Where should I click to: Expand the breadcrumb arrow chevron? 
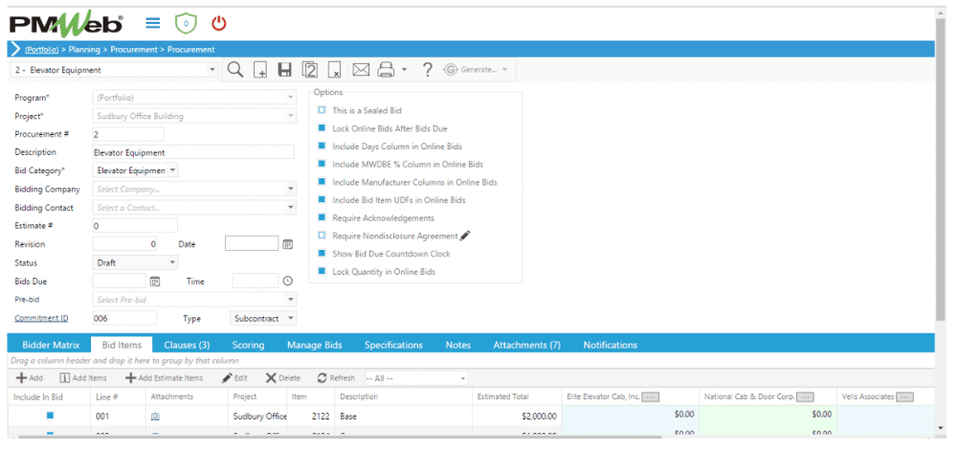15,50
